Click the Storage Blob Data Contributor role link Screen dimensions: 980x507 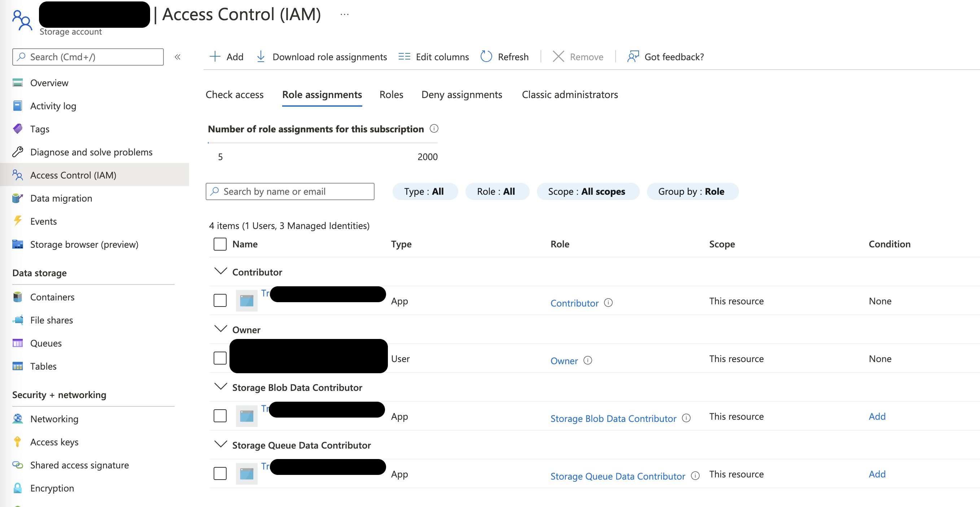tap(613, 418)
